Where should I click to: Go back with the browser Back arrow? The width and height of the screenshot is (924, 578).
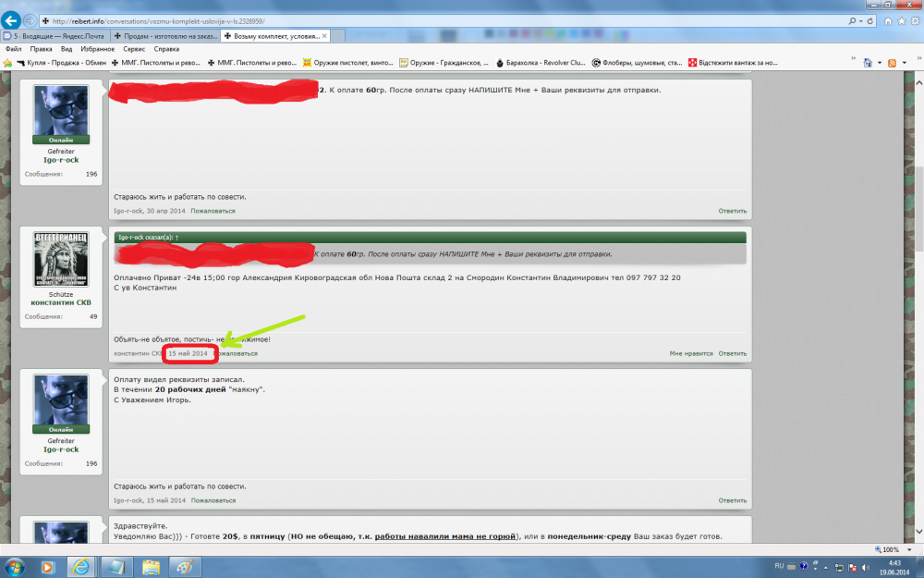11,20
